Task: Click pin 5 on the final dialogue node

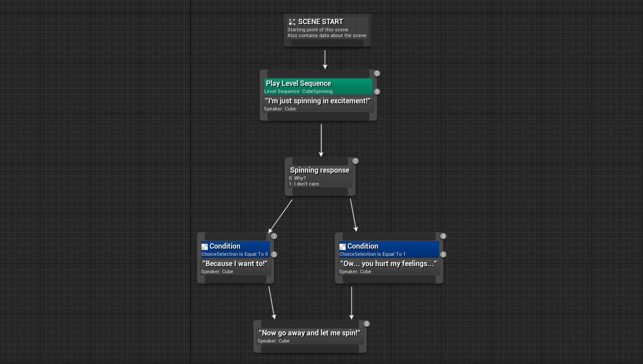Action: [367, 323]
